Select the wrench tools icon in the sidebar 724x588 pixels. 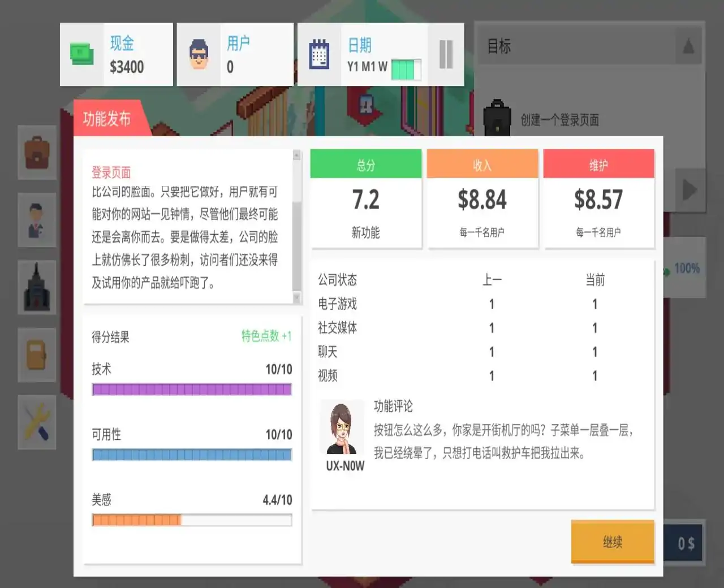36,423
